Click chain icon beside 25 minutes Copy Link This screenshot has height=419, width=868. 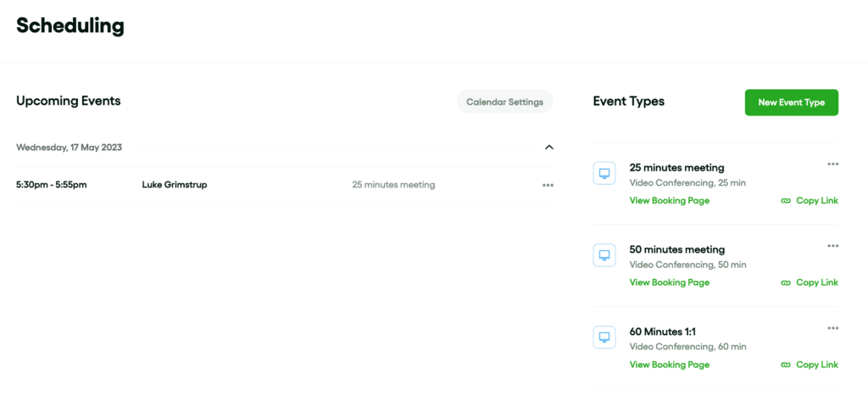786,201
